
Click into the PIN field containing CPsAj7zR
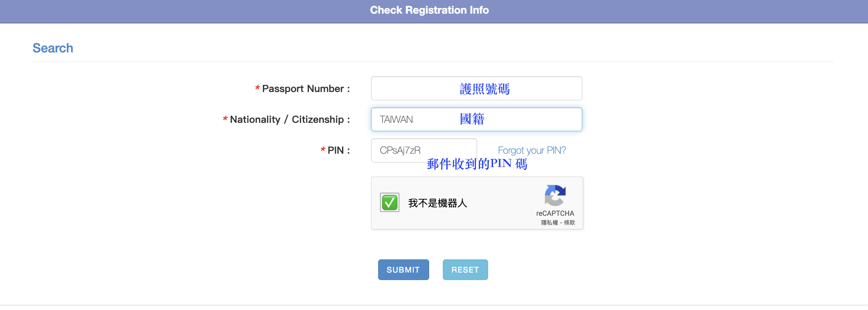(424, 150)
